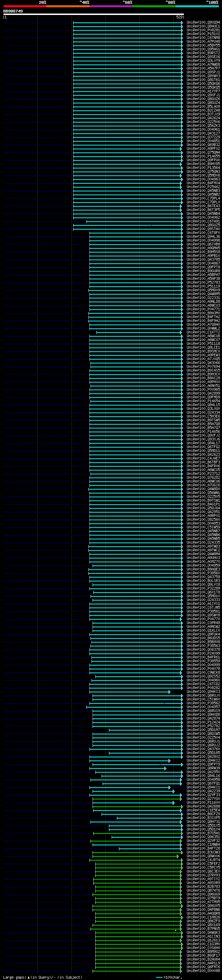Click hit UniRef100_A7PU48
This screenshot has width=222, height=980.
pos(203,41)
